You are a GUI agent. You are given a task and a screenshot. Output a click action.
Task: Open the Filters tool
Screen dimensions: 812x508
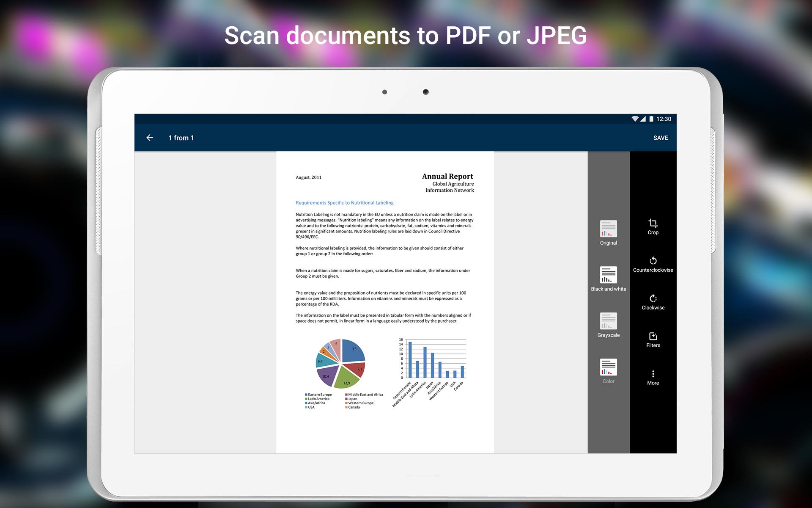[x=653, y=336]
